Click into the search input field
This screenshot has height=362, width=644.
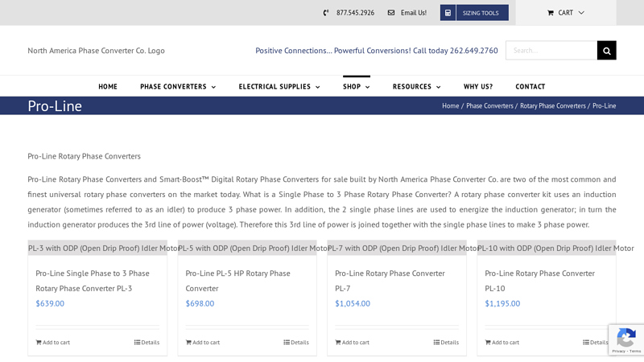point(551,51)
